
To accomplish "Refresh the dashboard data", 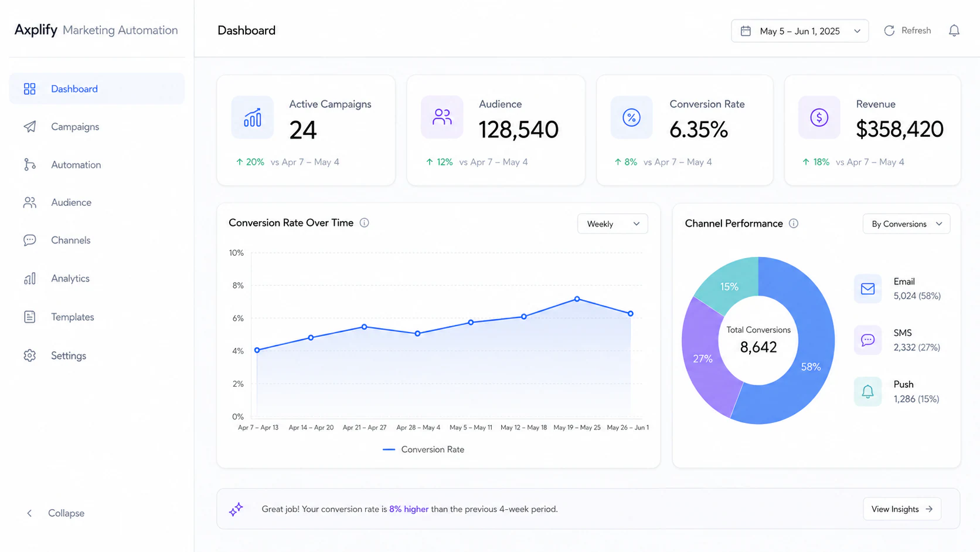I will point(907,31).
